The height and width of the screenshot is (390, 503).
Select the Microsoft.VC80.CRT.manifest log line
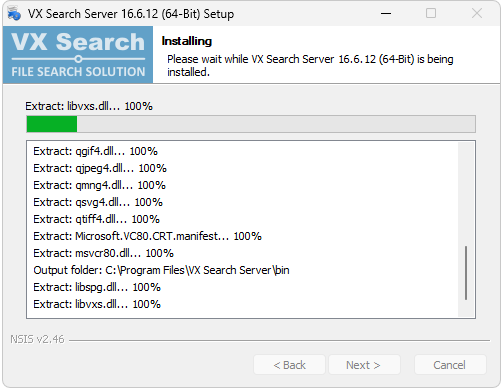pos(147,236)
